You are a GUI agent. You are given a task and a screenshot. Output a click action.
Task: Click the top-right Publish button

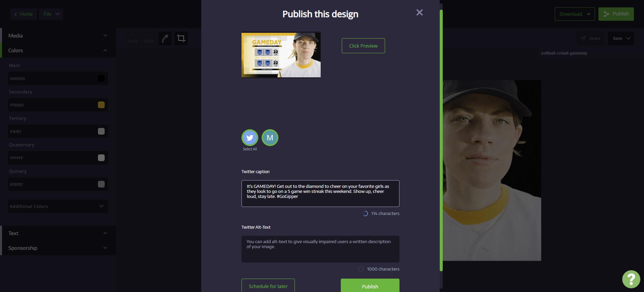616,14
